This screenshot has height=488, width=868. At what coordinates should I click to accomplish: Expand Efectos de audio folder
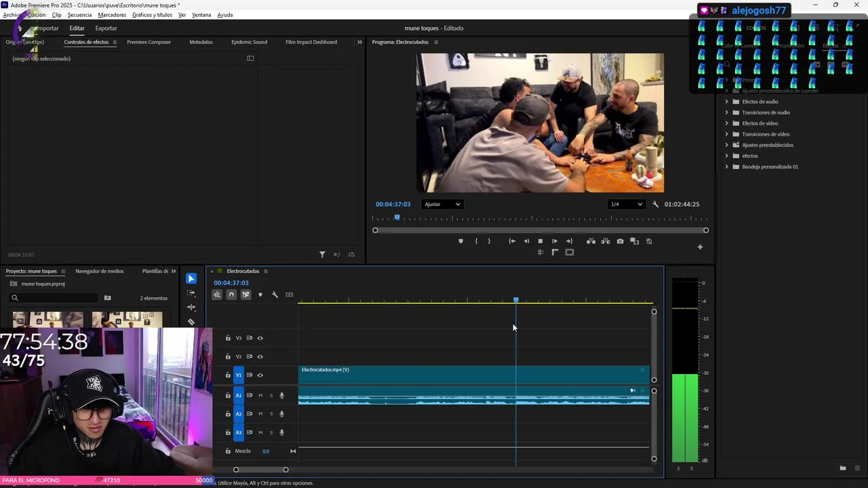coord(727,102)
